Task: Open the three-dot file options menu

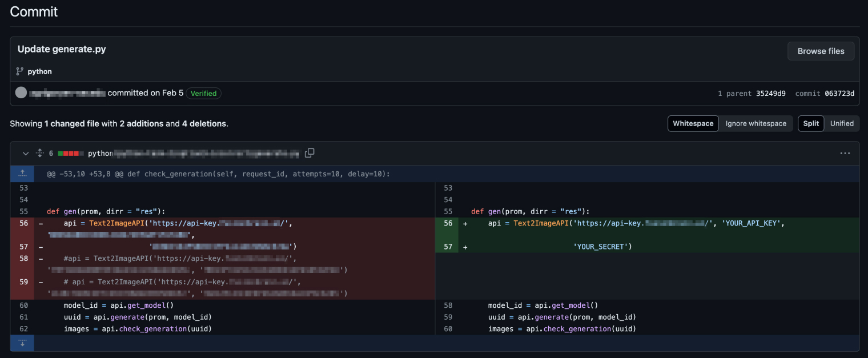Action: point(845,153)
